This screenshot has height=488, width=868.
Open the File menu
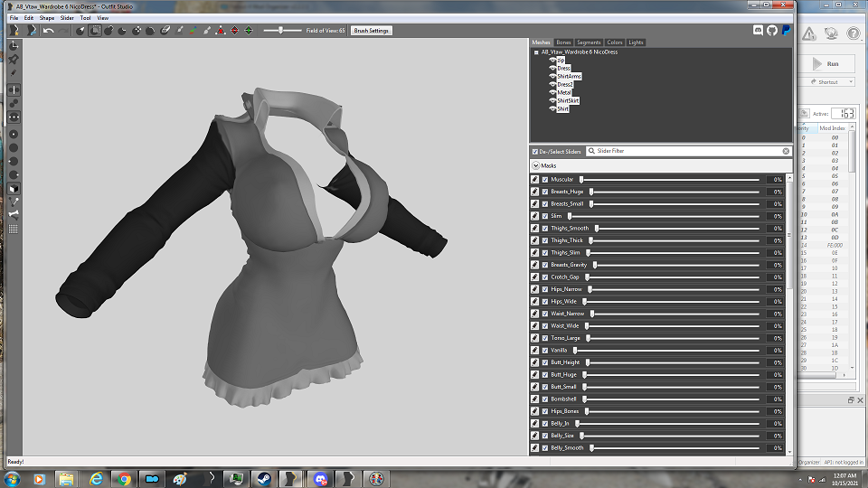(14, 18)
